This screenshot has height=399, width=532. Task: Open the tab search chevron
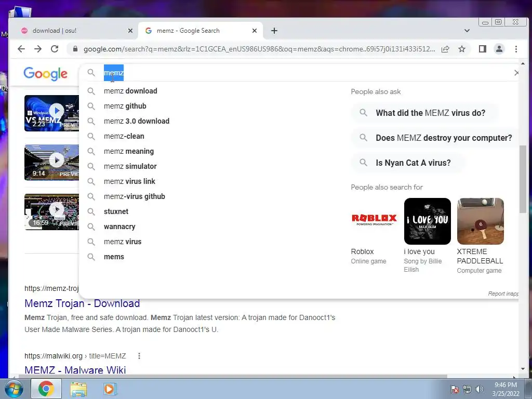(x=467, y=31)
